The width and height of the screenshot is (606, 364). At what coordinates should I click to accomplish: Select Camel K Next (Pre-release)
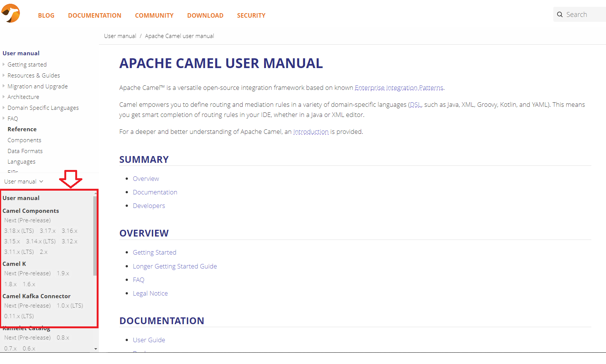pos(27,273)
